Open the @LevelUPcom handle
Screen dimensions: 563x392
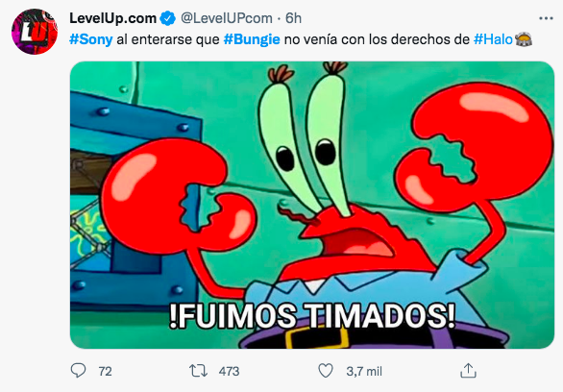click(226, 18)
